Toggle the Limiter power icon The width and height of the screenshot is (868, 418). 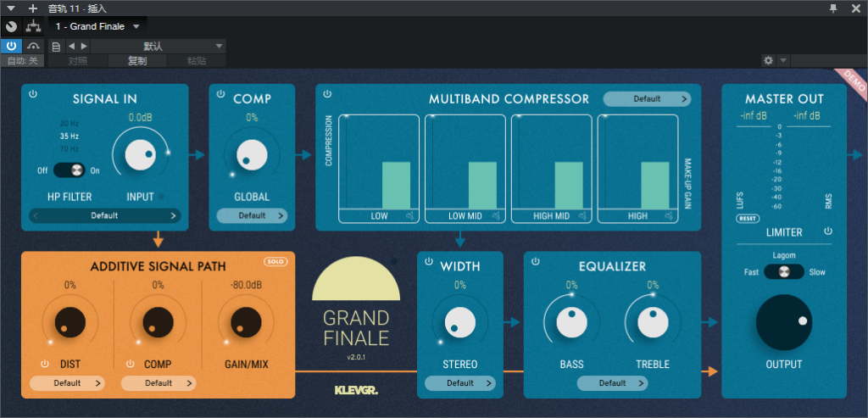pos(828,231)
